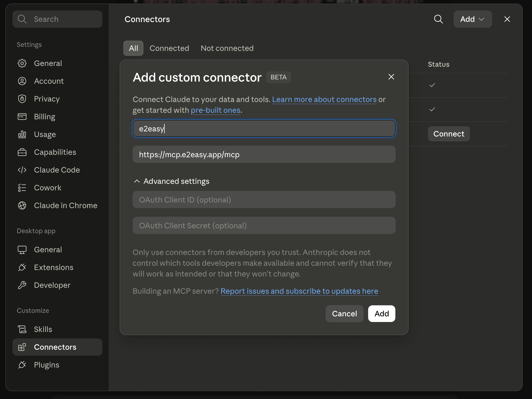Screen dimensions: 532x399
Task: Click the Usage bar chart icon
Action: point(22,134)
